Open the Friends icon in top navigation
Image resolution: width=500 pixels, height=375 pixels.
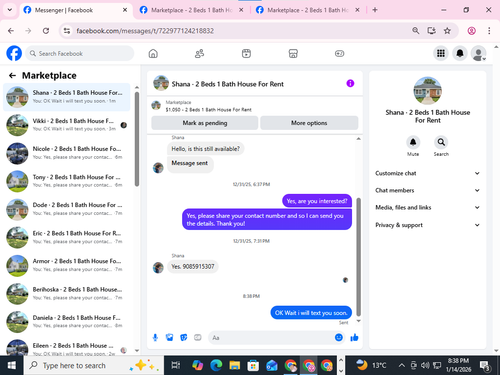[199, 53]
